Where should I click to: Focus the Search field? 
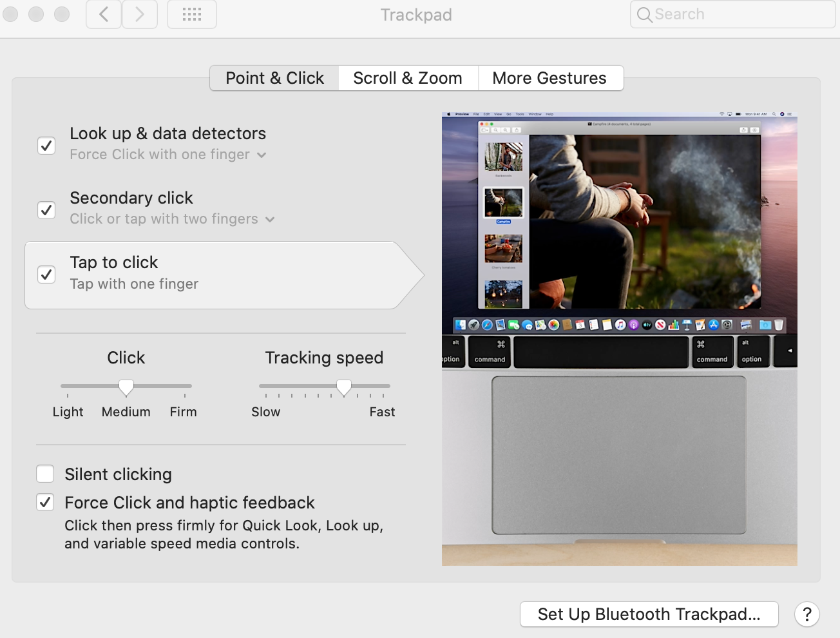tap(732, 14)
